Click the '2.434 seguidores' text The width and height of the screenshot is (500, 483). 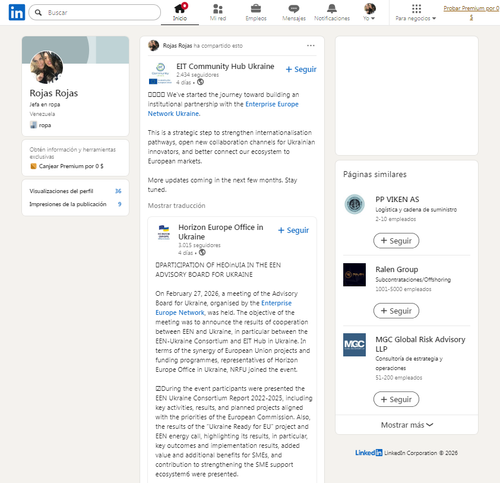click(x=198, y=75)
